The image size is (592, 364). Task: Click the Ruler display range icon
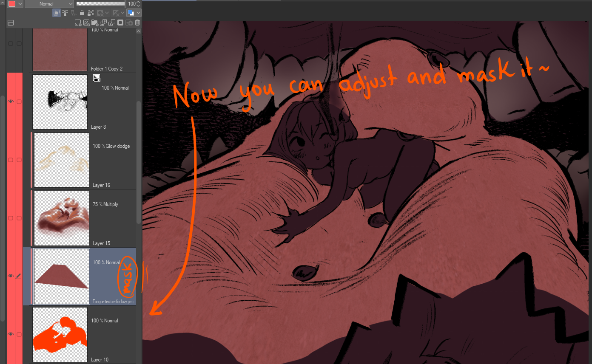[116, 13]
